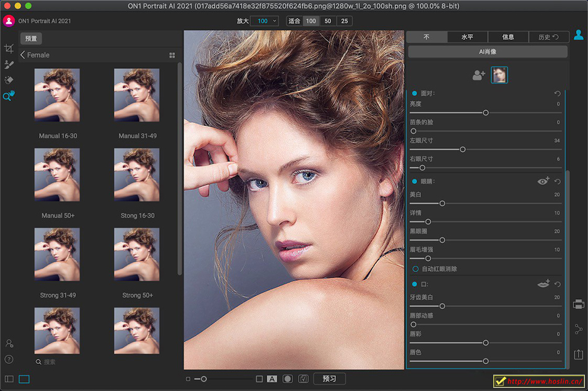Image resolution: width=588 pixels, height=391 pixels.
Task: Click the add lips icon in 口 section
Action: [x=543, y=284]
